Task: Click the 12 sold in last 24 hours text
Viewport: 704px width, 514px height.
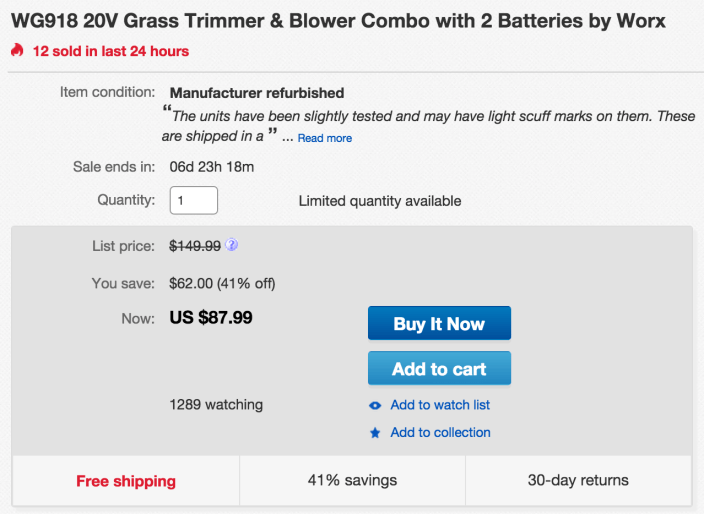Action: click(110, 51)
